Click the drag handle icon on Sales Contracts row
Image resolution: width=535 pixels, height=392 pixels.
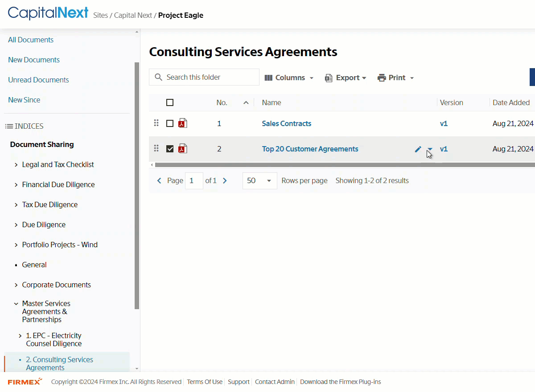coord(156,123)
